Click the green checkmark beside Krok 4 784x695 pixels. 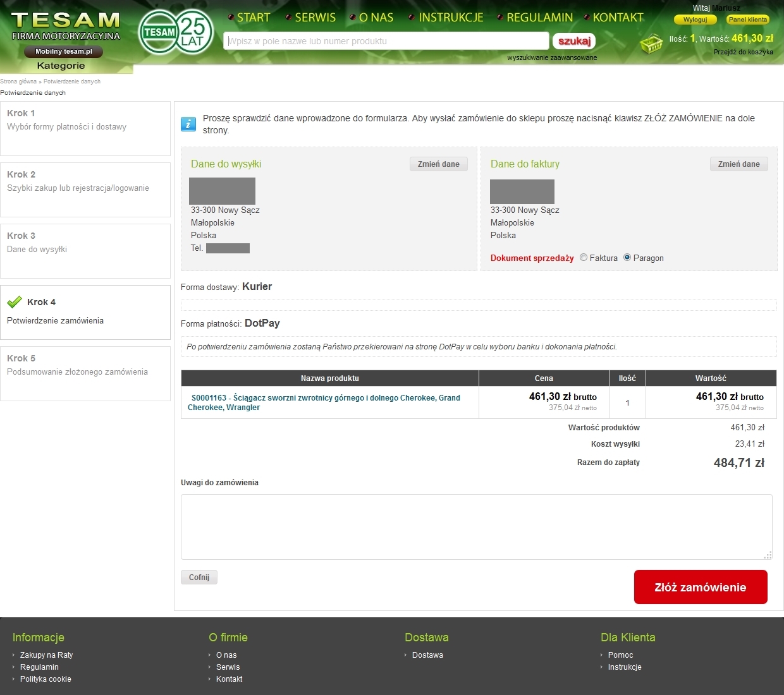click(15, 302)
